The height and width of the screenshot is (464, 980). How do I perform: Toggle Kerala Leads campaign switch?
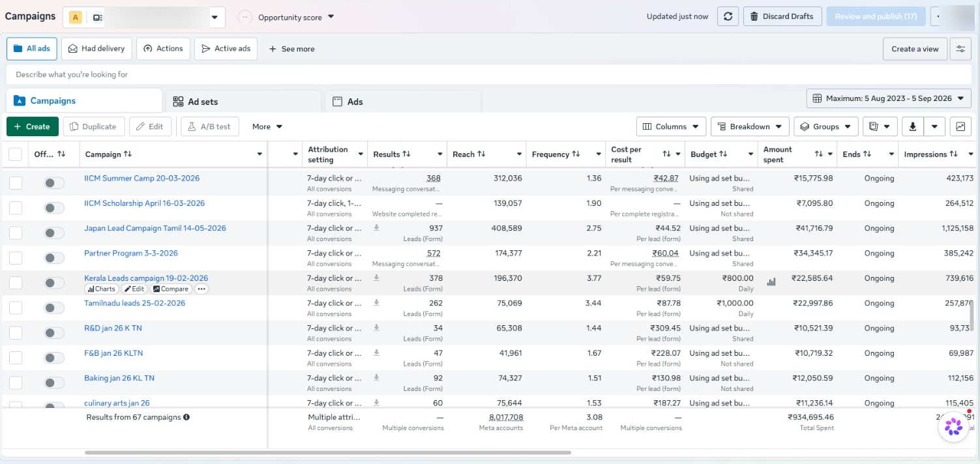(x=54, y=283)
